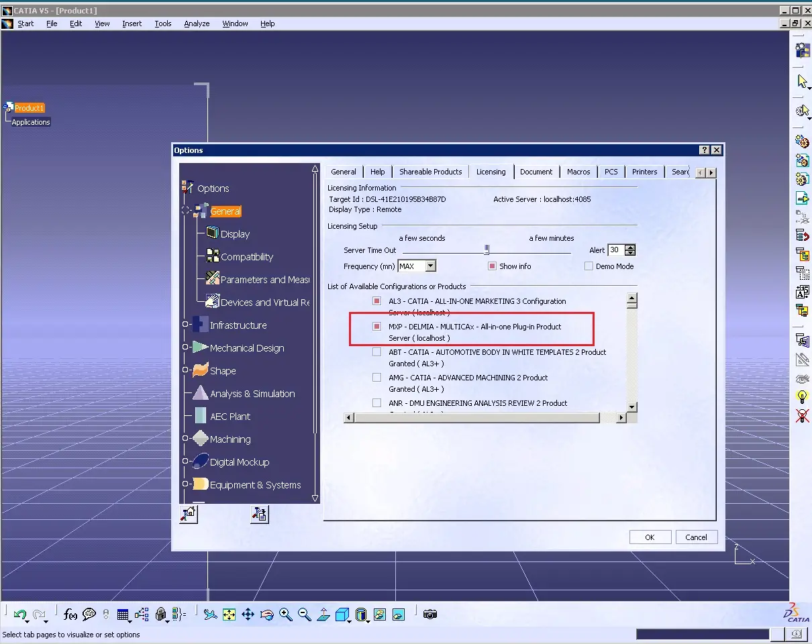Switch to the Help tab
This screenshot has width=812, height=644.
378,172
